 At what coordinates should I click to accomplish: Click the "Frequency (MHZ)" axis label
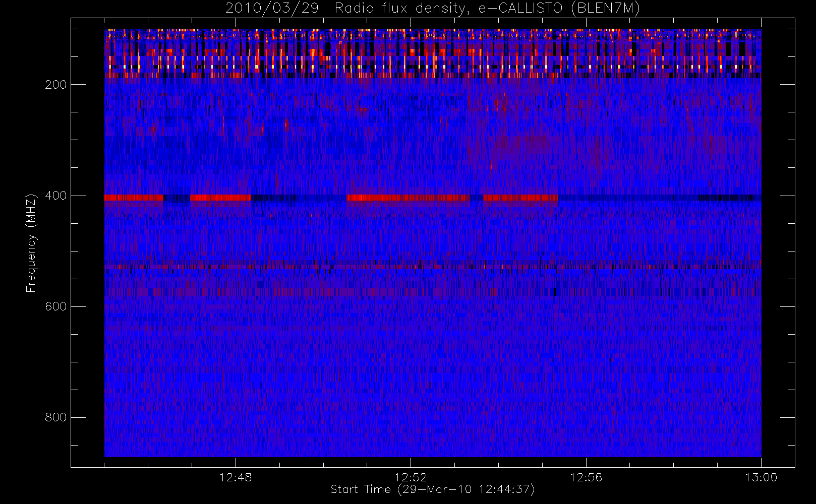[x=31, y=243]
